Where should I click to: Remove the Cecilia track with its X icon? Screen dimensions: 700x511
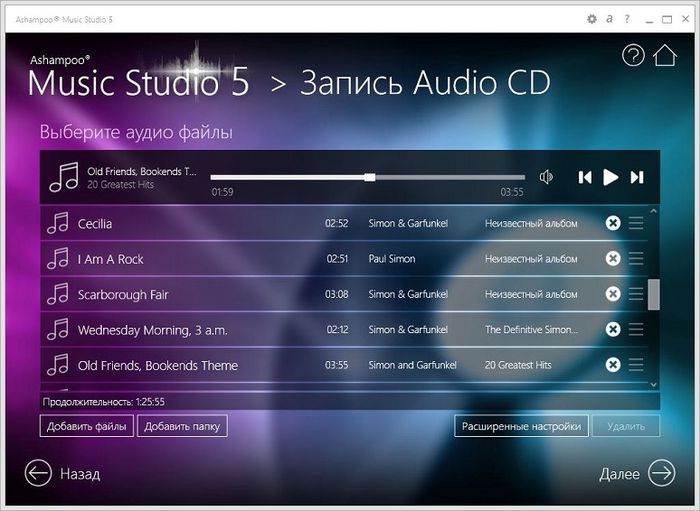(613, 223)
